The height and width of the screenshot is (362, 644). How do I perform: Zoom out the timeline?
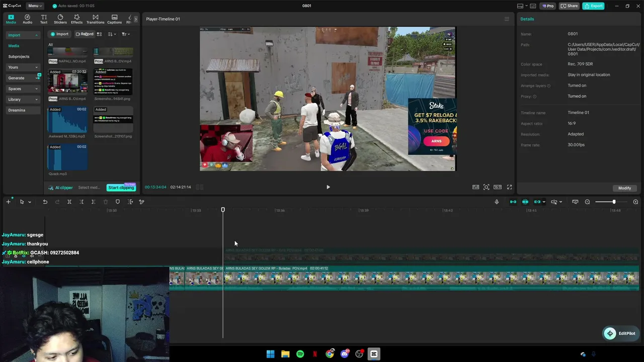point(587,202)
